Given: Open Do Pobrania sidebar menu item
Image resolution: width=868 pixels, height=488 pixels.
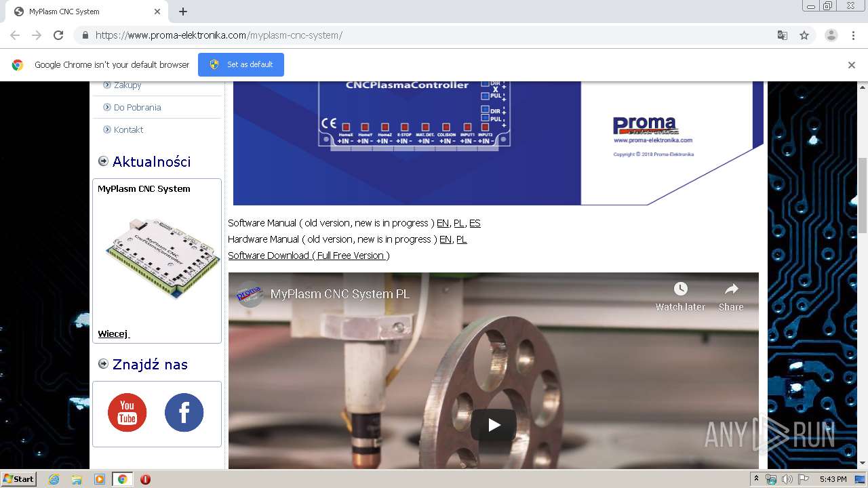Looking at the screenshot, I should point(137,107).
